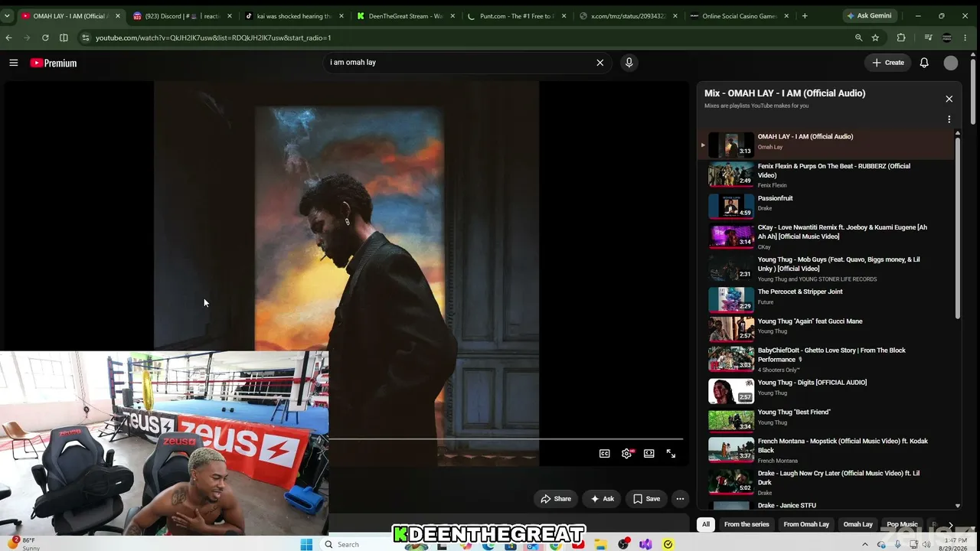Open 'Drake - Laugh Now Cry Later' title
The width and height of the screenshot is (980, 551).
(839, 478)
